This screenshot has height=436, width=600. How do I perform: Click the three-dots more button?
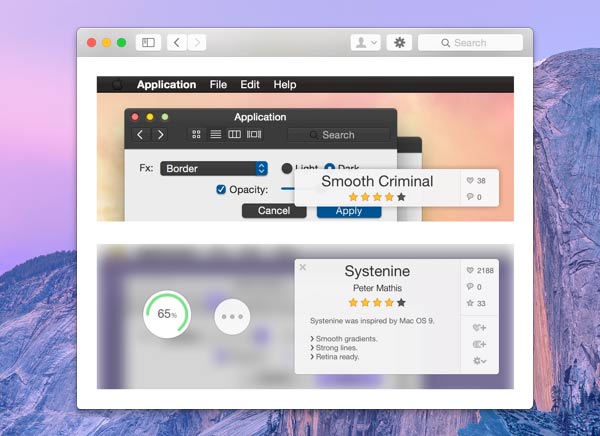pos(232,317)
